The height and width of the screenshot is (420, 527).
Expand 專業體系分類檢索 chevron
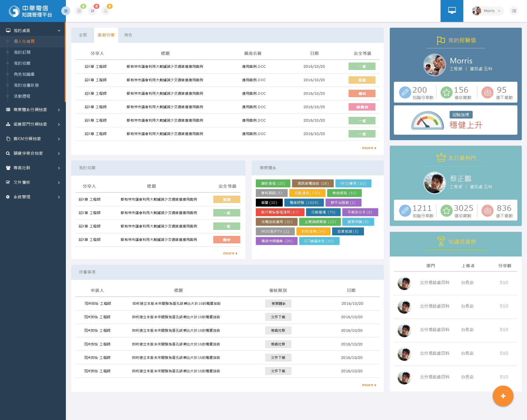coord(59,110)
